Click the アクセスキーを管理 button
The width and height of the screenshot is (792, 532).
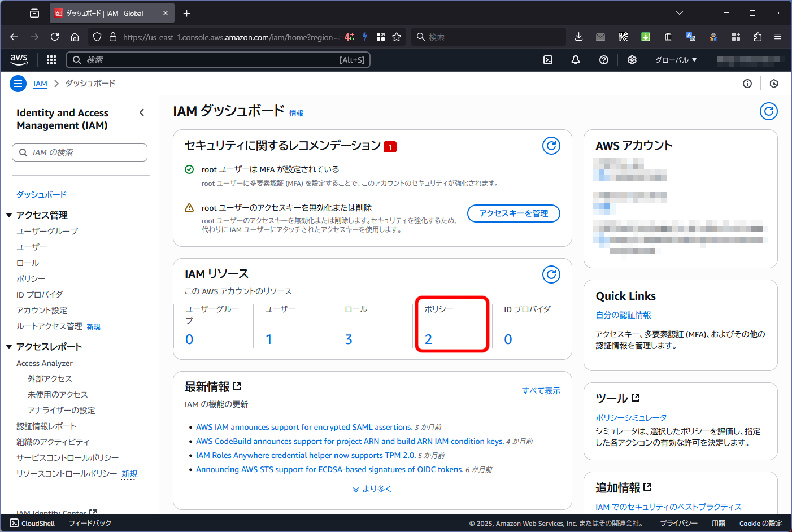point(514,213)
